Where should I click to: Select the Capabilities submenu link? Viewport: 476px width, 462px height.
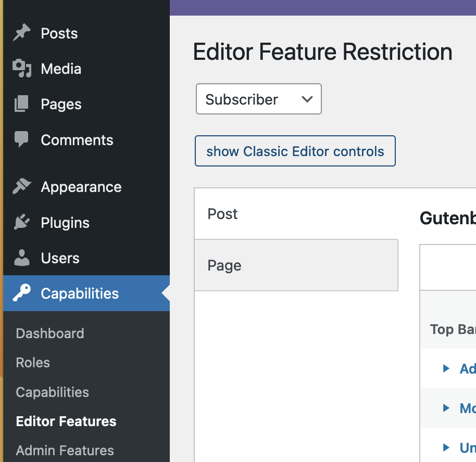click(x=52, y=392)
